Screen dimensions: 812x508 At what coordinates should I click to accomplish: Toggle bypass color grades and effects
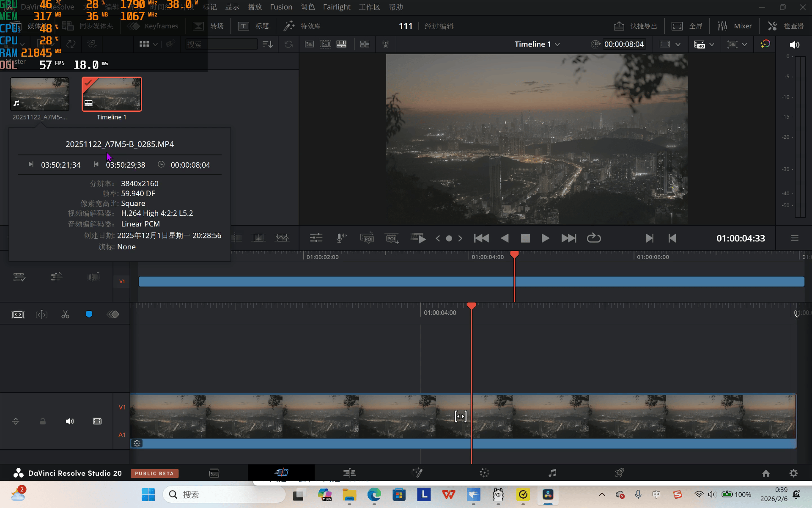[765, 44]
